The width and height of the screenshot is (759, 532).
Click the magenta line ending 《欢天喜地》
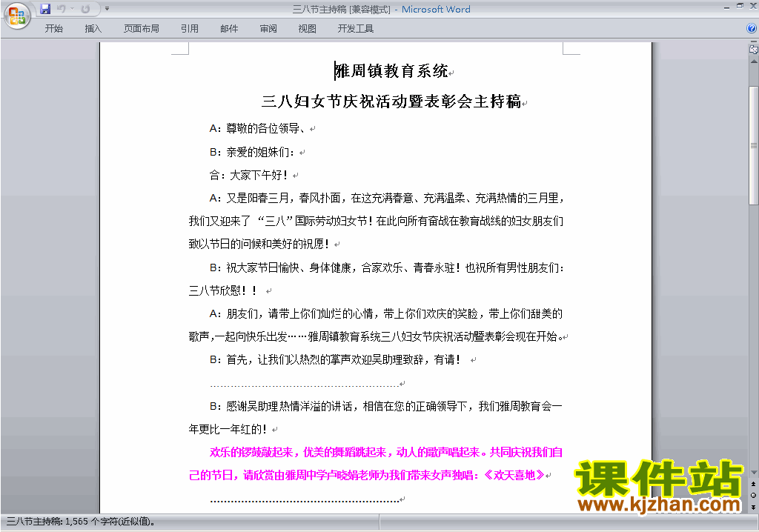pyautogui.click(x=366, y=476)
